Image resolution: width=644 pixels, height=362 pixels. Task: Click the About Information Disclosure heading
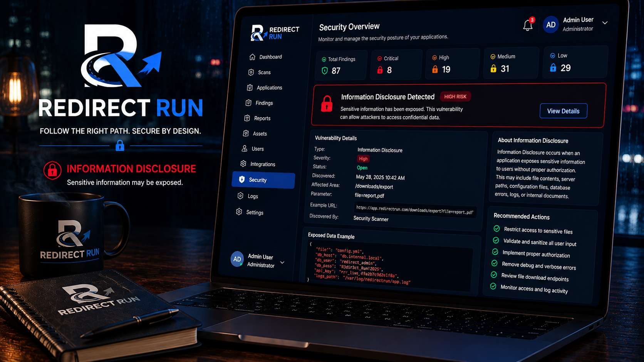pyautogui.click(x=533, y=140)
